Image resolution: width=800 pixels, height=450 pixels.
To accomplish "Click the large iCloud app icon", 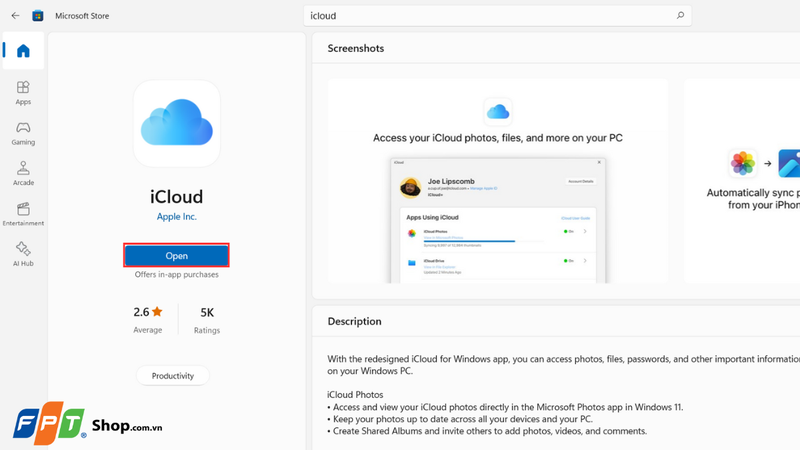I will click(177, 123).
